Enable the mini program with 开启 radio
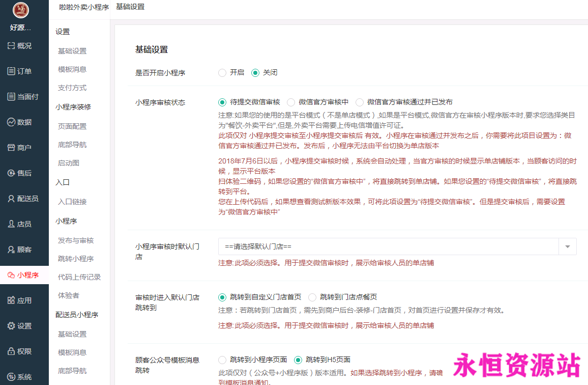This screenshot has width=588, height=385. coord(222,73)
